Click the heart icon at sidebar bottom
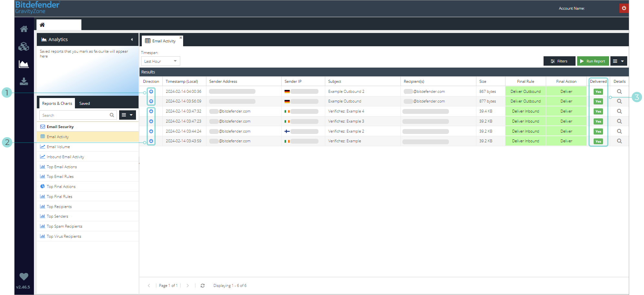 coord(24,277)
